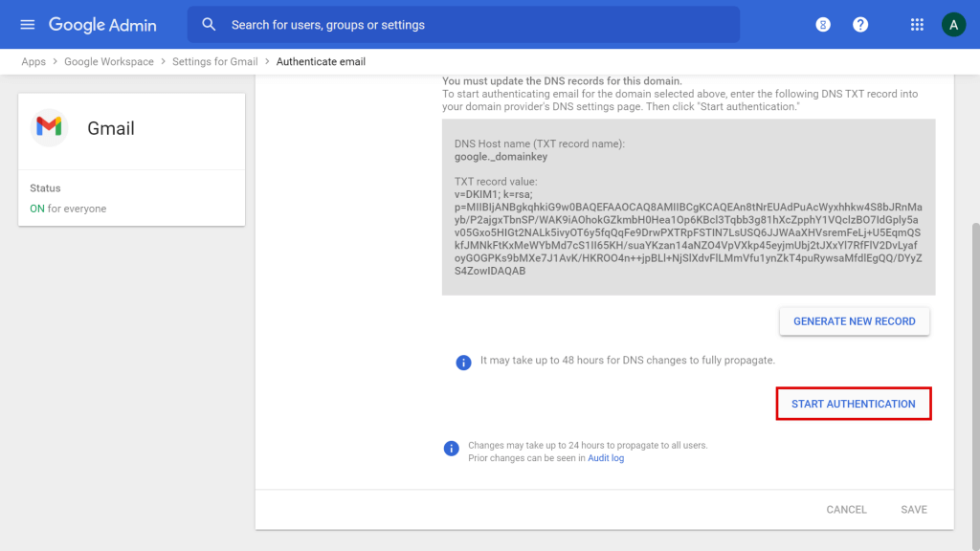Viewport: 980px width, 551px height.
Task: Click info icon beside 24 hours note
Action: (x=452, y=448)
